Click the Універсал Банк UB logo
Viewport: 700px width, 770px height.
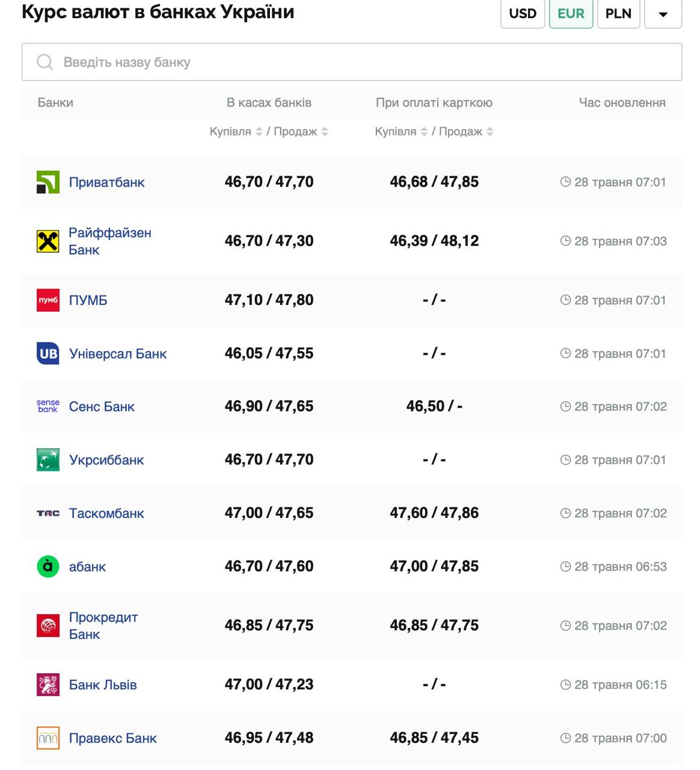(x=48, y=354)
